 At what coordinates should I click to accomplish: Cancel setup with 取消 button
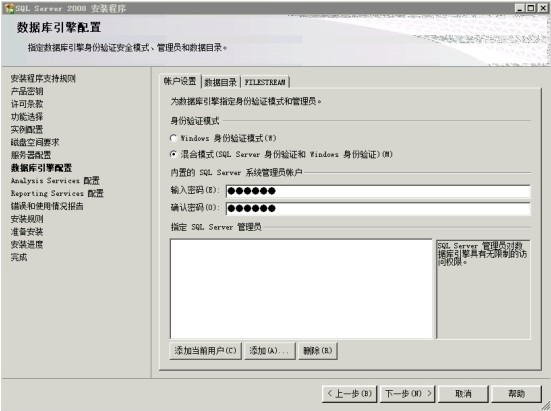463,394
